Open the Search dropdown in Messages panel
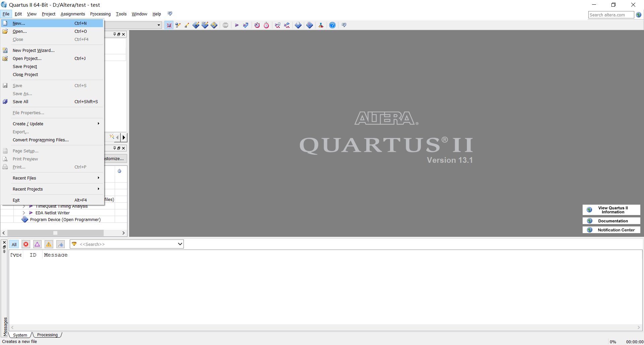 (x=180, y=244)
